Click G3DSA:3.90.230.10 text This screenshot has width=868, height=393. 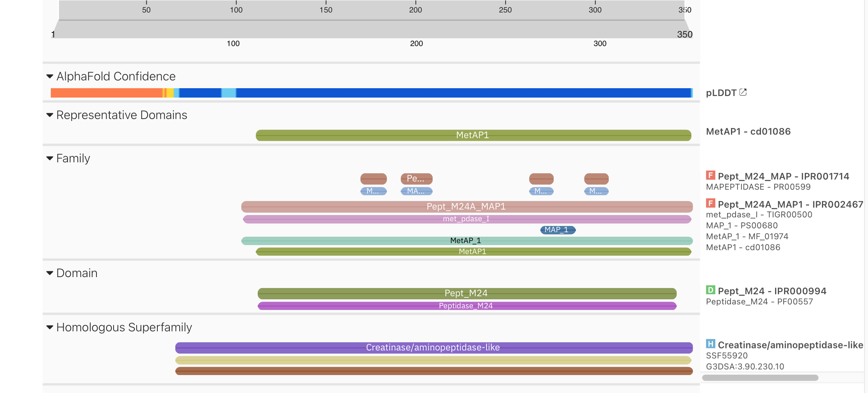[745, 367]
